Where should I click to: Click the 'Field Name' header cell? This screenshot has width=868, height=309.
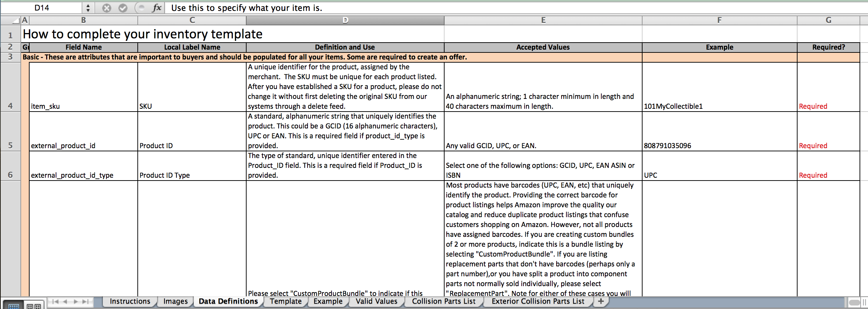(83, 47)
